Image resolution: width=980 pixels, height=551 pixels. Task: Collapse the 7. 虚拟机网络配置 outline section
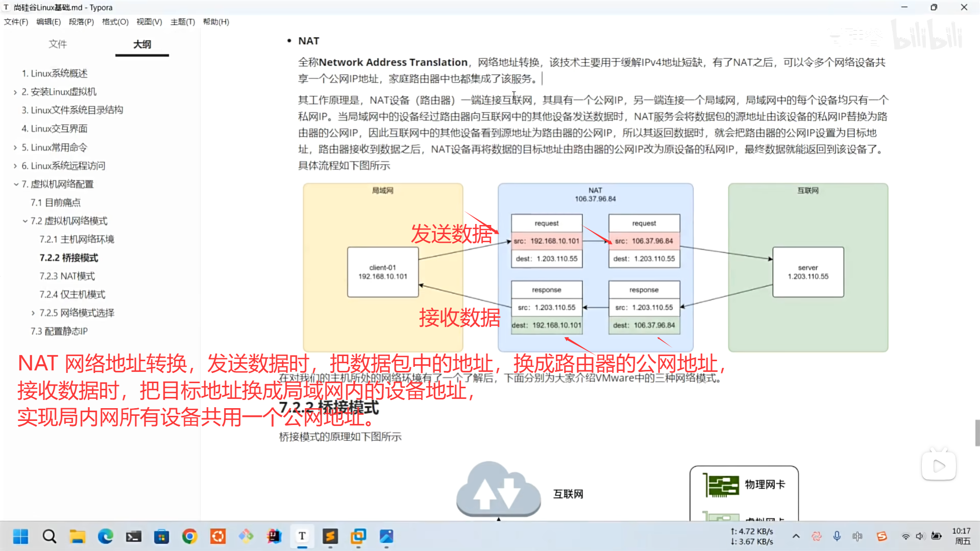(x=16, y=184)
